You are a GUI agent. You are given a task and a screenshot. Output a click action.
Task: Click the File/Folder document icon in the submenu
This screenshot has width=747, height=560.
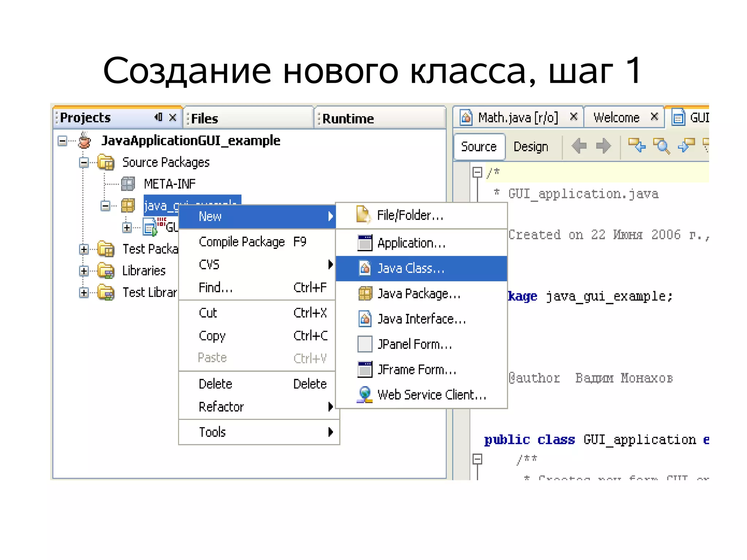363,215
